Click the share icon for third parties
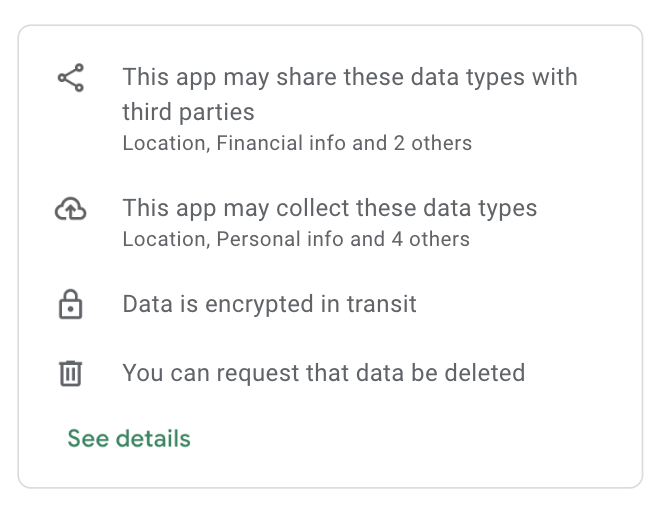664x506 pixels. tap(70, 78)
